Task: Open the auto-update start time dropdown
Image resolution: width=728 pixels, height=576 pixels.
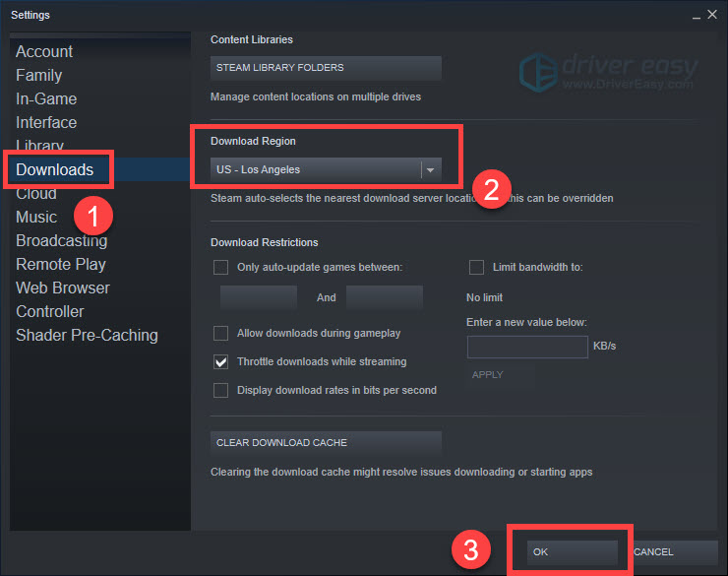Action: click(x=259, y=297)
